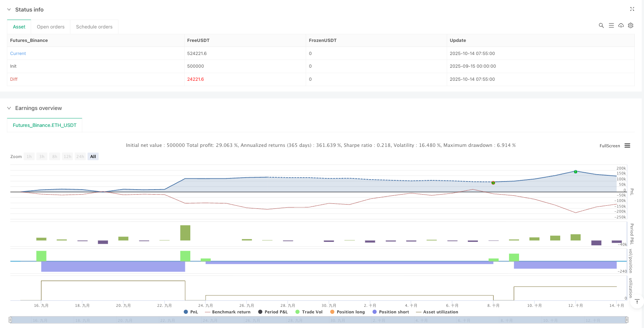This screenshot has width=644, height=328.
Task: Open the chart hamburger menu icon
Action: coord(627,145)
